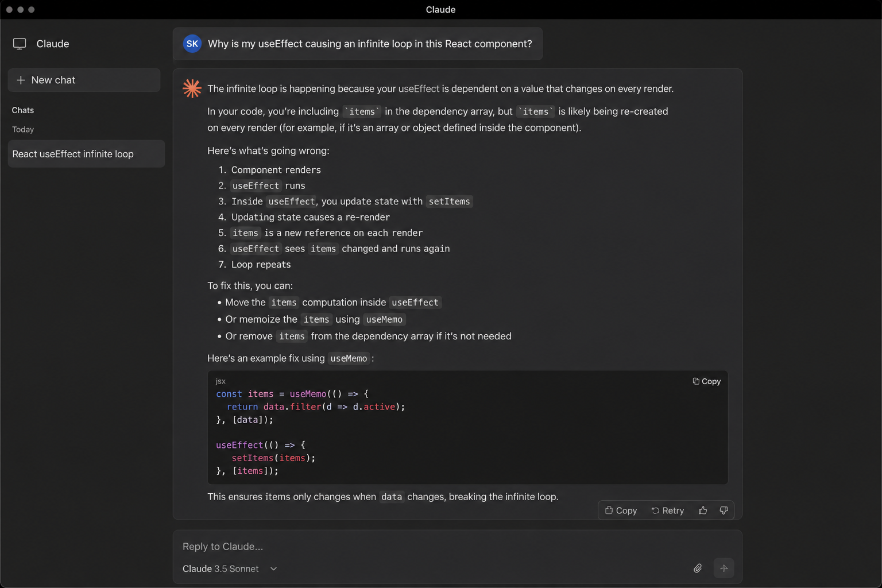
Task: Retry the assistant response
Action: (667, 510)
